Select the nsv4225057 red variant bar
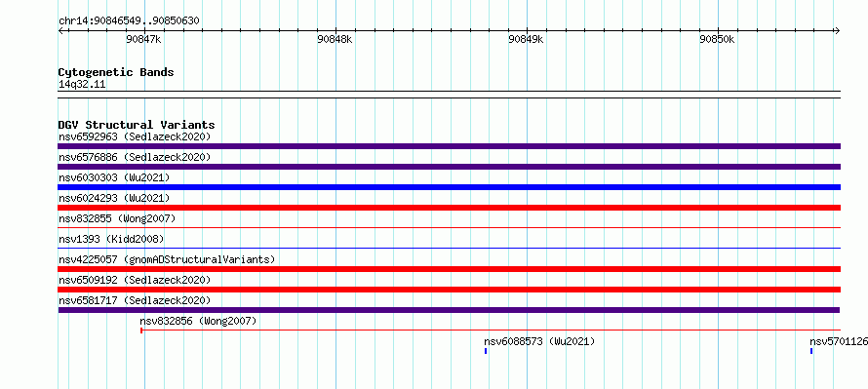 coord(449,269)
